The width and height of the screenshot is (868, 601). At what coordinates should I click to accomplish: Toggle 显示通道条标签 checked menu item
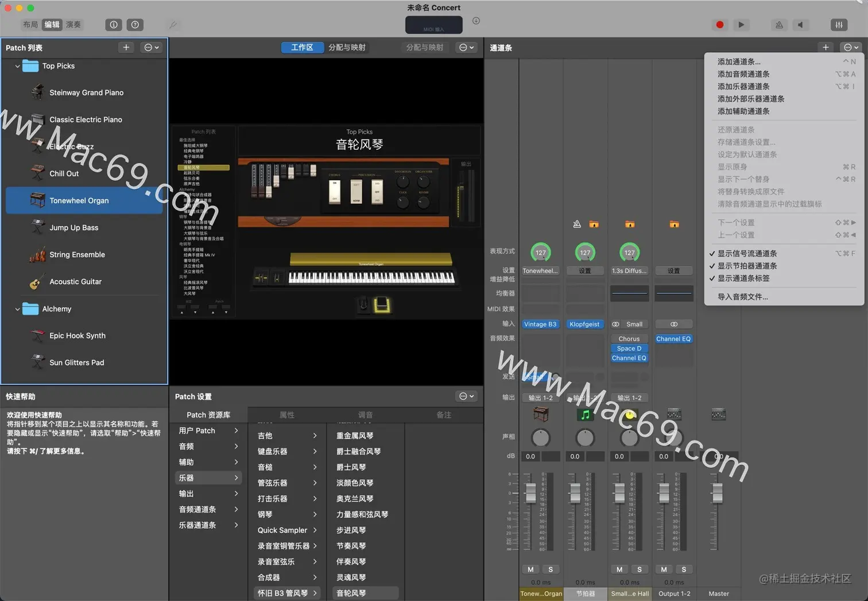[784, 278]
